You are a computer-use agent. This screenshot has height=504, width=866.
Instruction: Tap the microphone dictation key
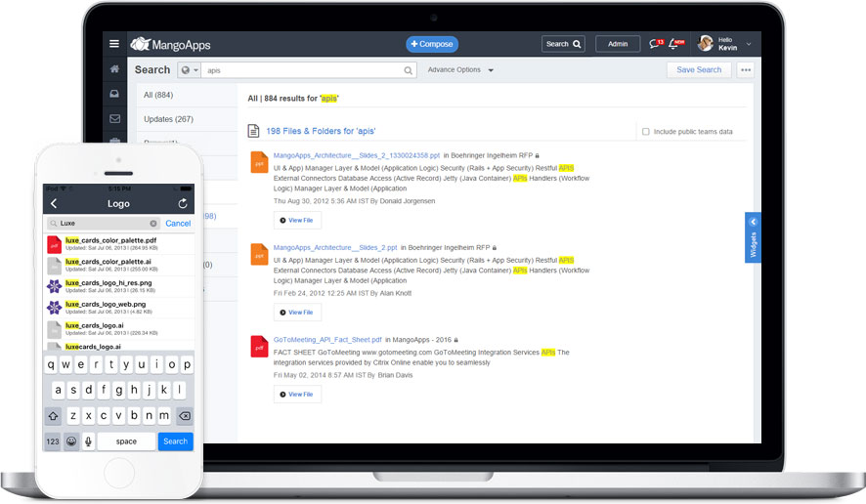point(88,441)
